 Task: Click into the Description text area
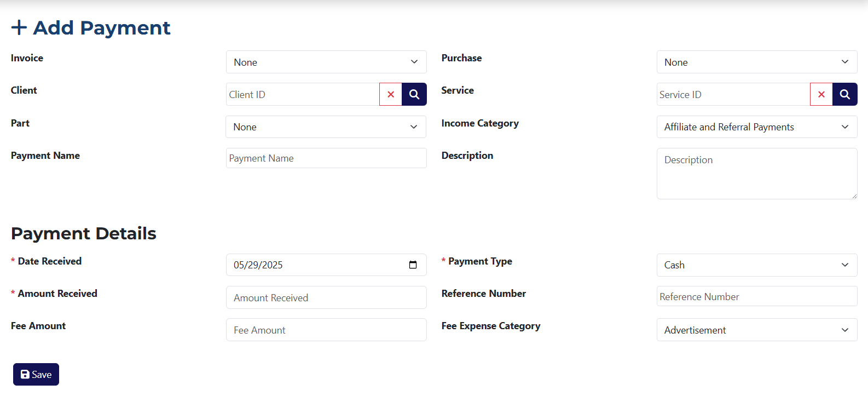[757, 174]
